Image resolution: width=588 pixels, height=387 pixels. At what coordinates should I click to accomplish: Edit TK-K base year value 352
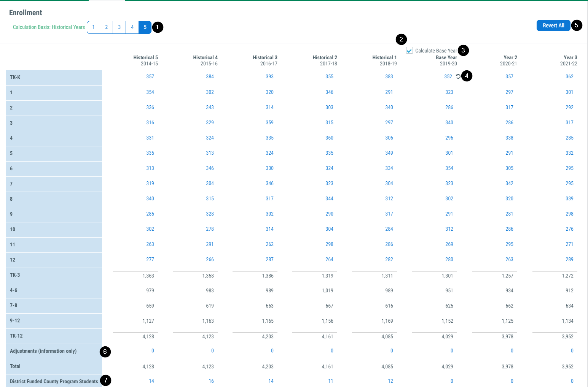click(x=448, y=77)
